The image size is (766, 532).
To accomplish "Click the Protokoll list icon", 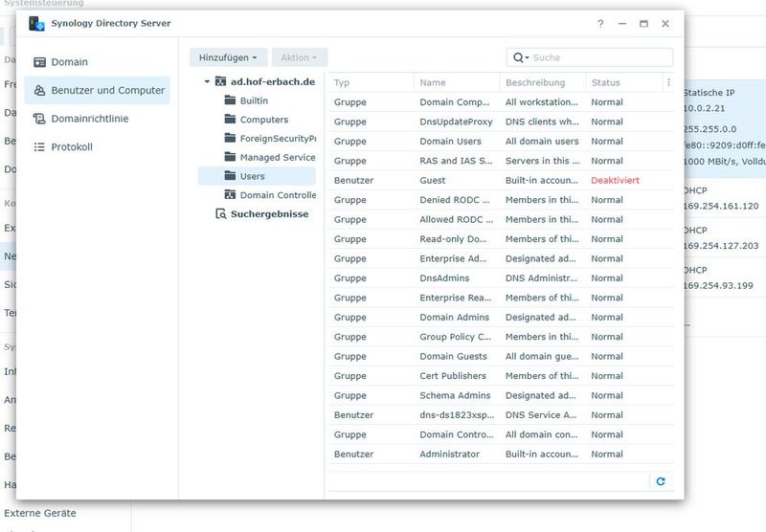I will [x=39, y=147].
